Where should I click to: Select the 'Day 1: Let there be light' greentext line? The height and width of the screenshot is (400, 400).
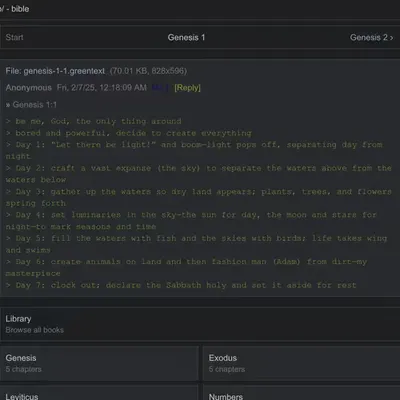(x=194, y=150)
